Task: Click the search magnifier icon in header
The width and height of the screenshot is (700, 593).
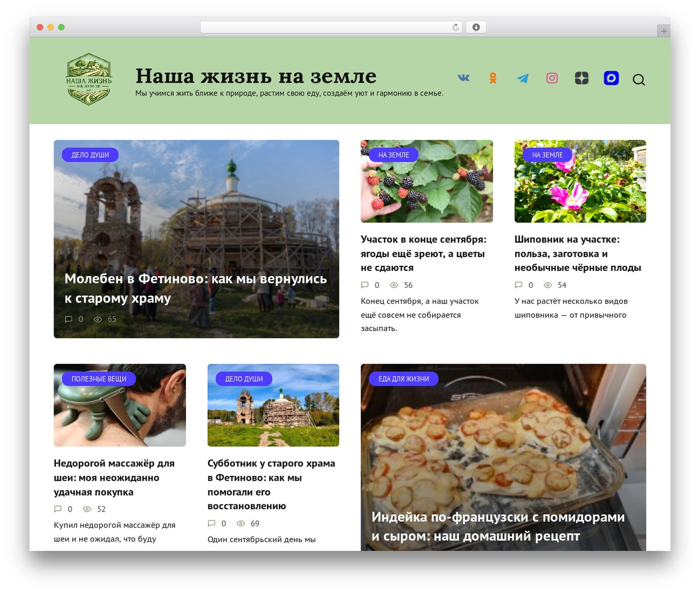Action: [639, 80]
